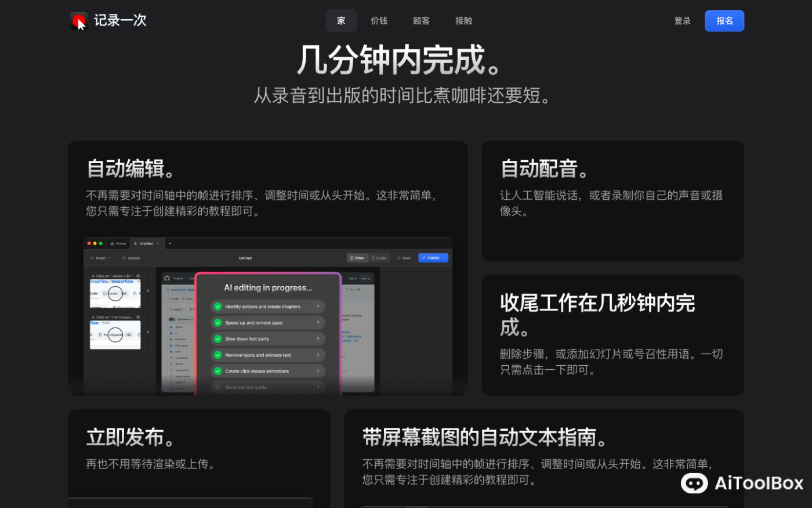
Task: Expand the Insert dropdown in the editor
Action: click(100, 258)
